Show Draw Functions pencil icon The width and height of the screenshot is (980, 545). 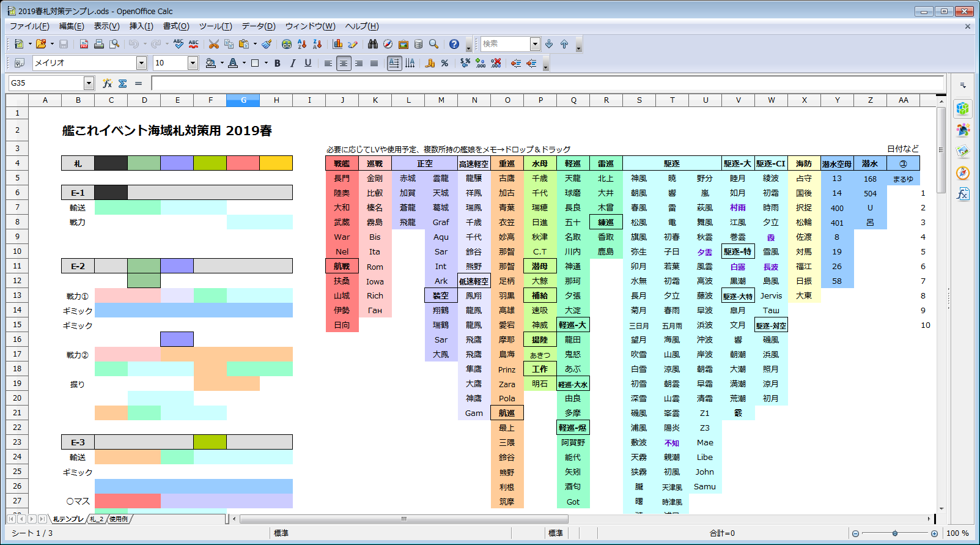click(x=353, y=44)
